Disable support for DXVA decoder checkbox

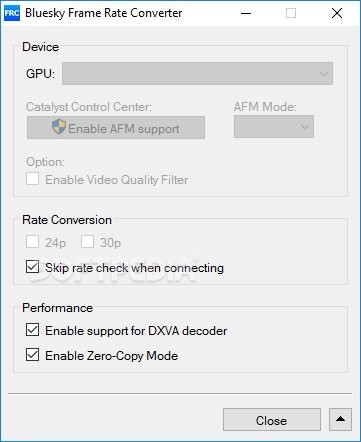coord(32,330)
